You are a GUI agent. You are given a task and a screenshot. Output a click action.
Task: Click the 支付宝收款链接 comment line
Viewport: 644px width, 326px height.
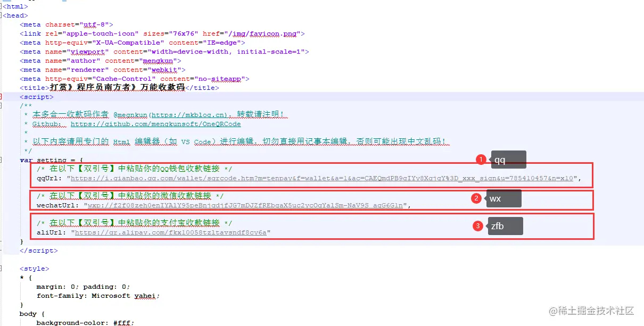pyautogui.click(x=134, y=223)
